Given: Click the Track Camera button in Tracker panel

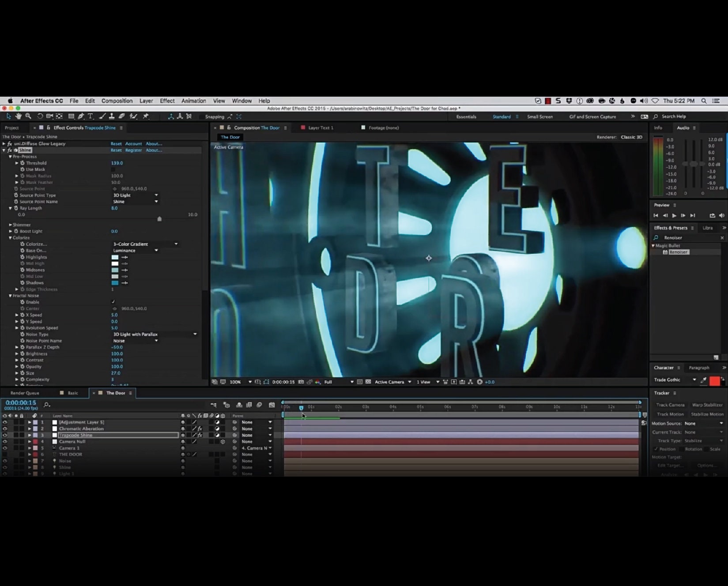Looking at the screenshot, I should point(670,405).
